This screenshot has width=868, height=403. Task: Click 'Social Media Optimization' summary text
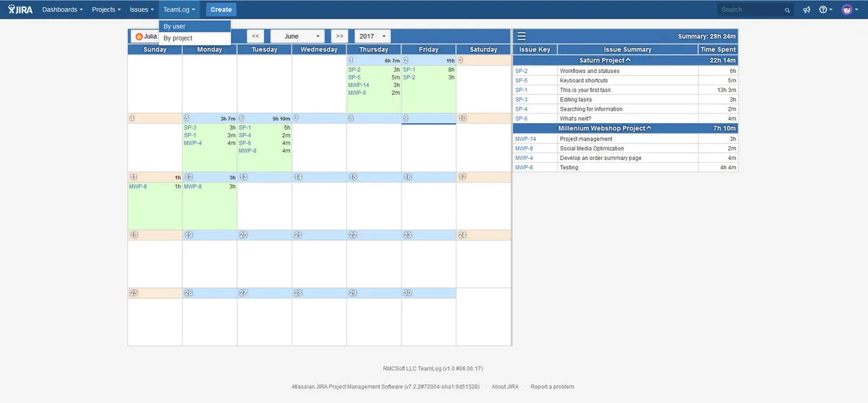click(592, 148)
